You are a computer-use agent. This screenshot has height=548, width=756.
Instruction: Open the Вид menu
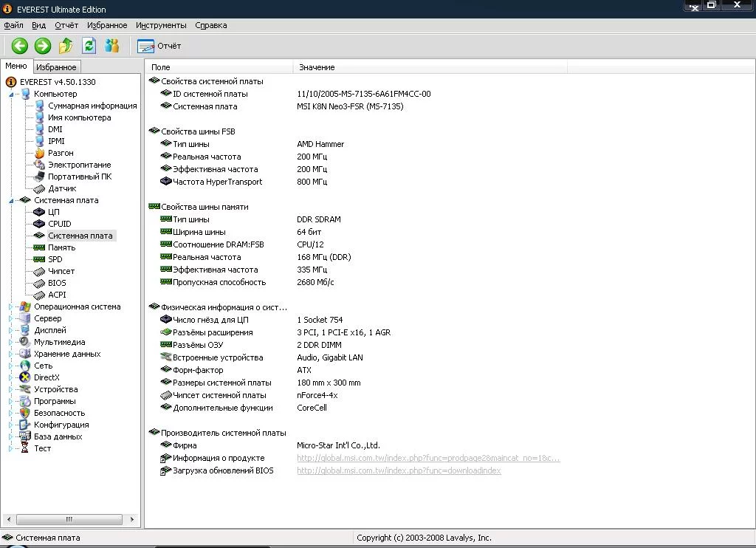pos(38,25)
